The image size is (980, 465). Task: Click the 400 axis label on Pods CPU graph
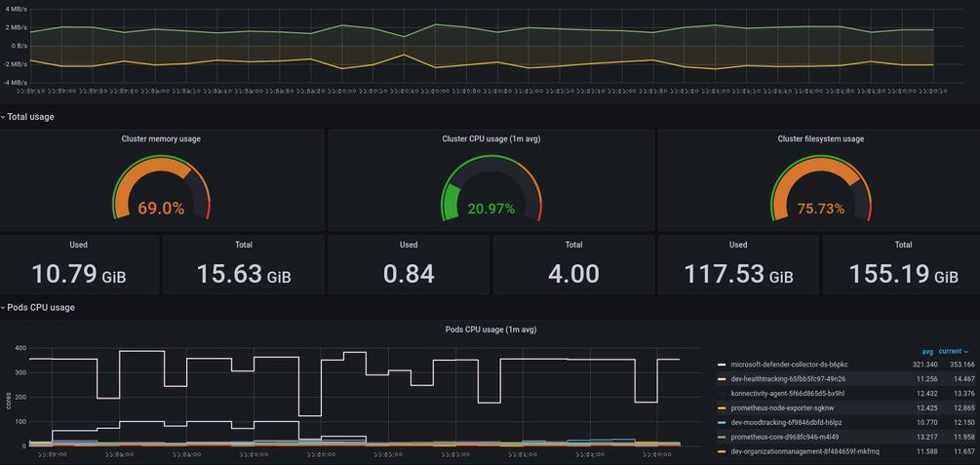click(x=20, y=348)
